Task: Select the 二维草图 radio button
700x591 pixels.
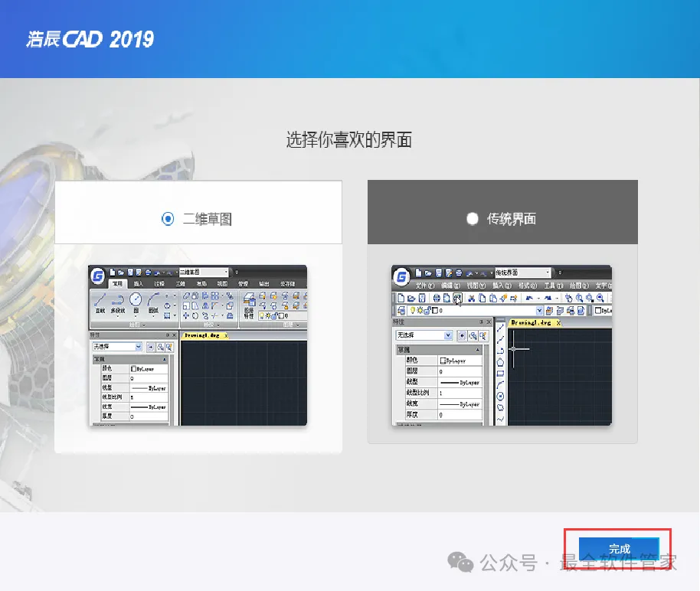Action: tap(168, 219)
